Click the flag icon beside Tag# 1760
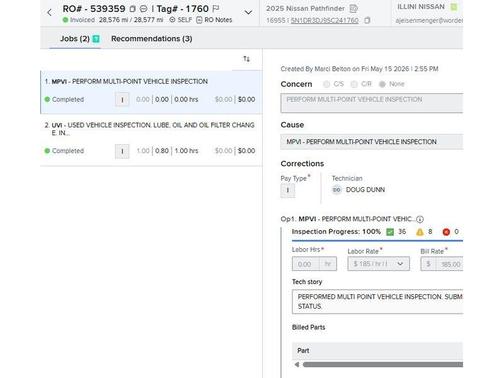Screen dimensions: 504x378 (x=216, y=9)
